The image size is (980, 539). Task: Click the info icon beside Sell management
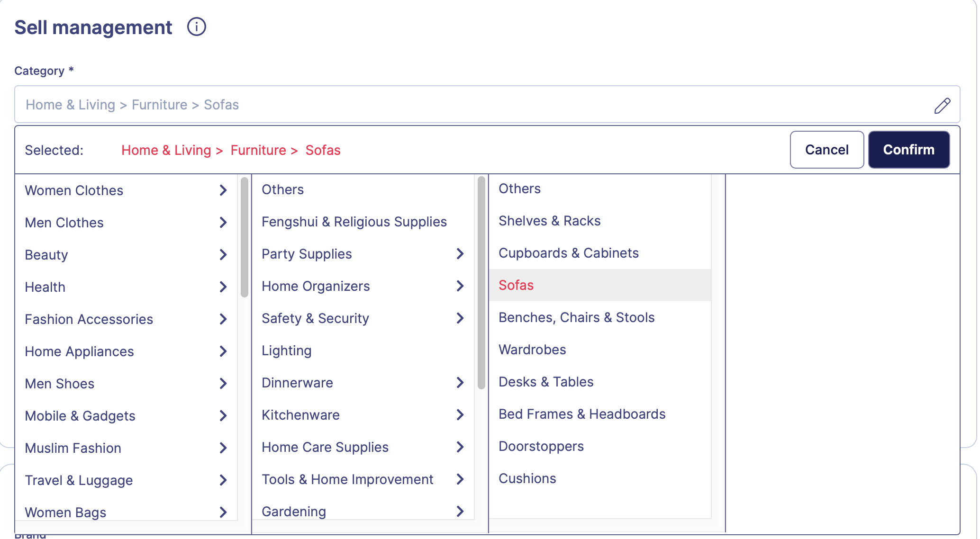196,27
